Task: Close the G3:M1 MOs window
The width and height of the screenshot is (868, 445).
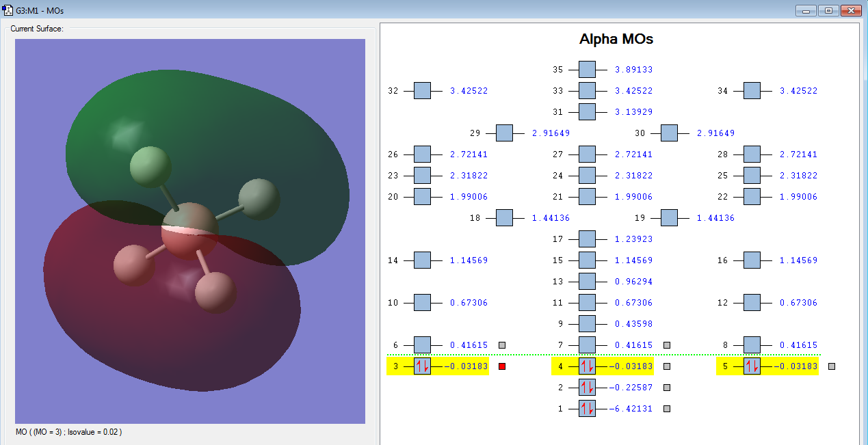Action: pos(850,10)
